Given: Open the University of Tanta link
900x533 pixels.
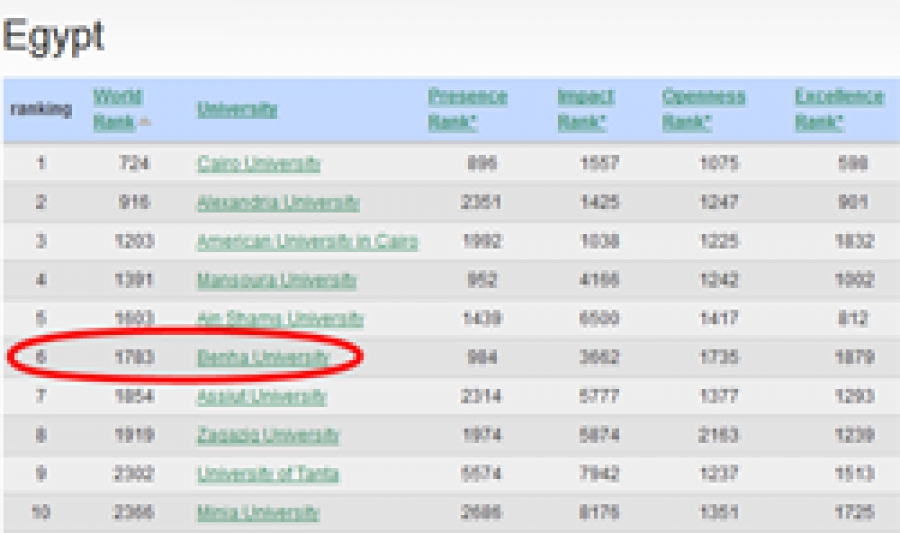Looking at the screenshot, I should point(268,474).
